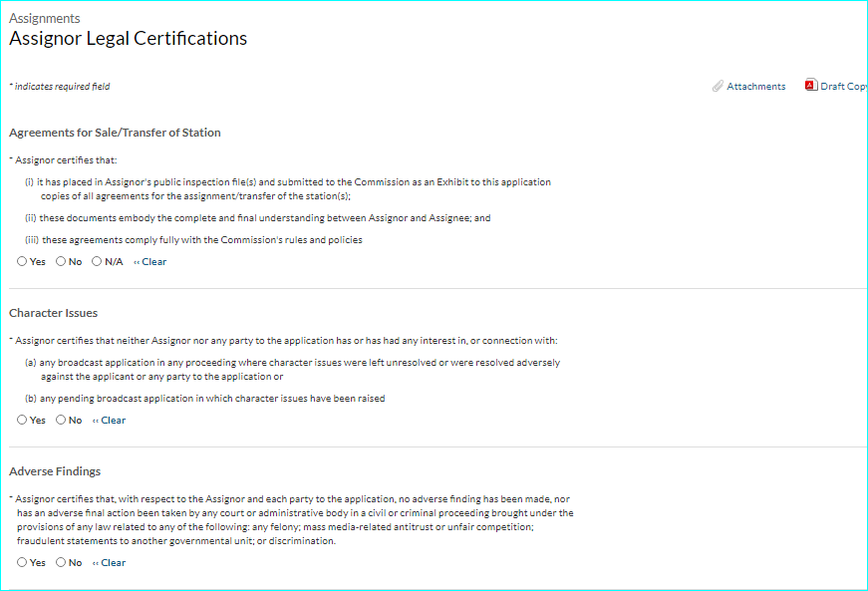This screenshot has width=868, height=591.
Task: Click the Assignments breadcrumb at top
Action: click(45, 19)
